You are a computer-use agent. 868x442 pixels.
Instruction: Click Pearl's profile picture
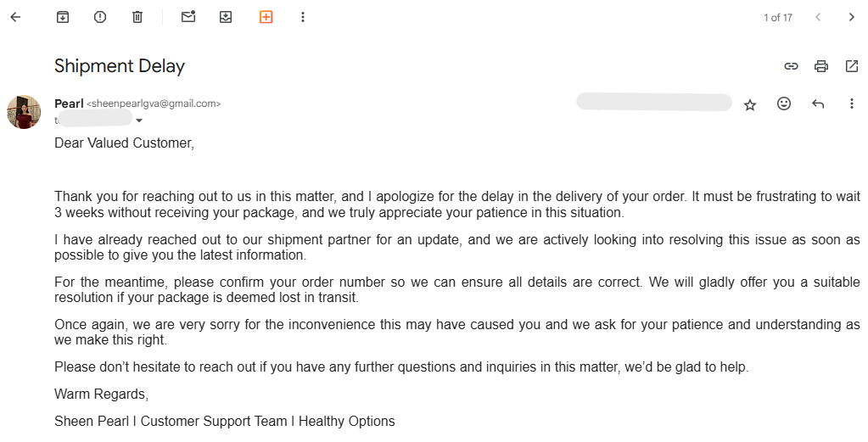[24, 112]
